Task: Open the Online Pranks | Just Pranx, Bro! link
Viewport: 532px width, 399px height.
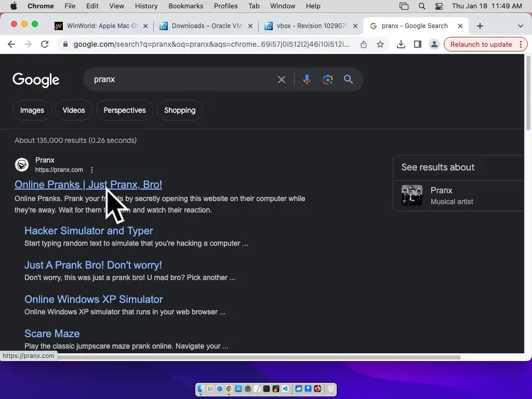Action: (88, 184)
